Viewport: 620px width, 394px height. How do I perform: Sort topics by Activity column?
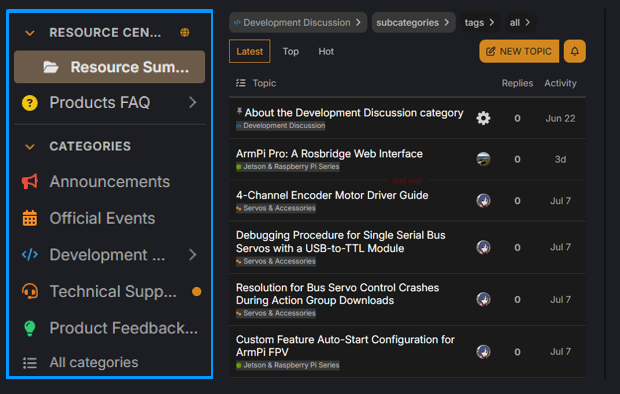(560, 83)
